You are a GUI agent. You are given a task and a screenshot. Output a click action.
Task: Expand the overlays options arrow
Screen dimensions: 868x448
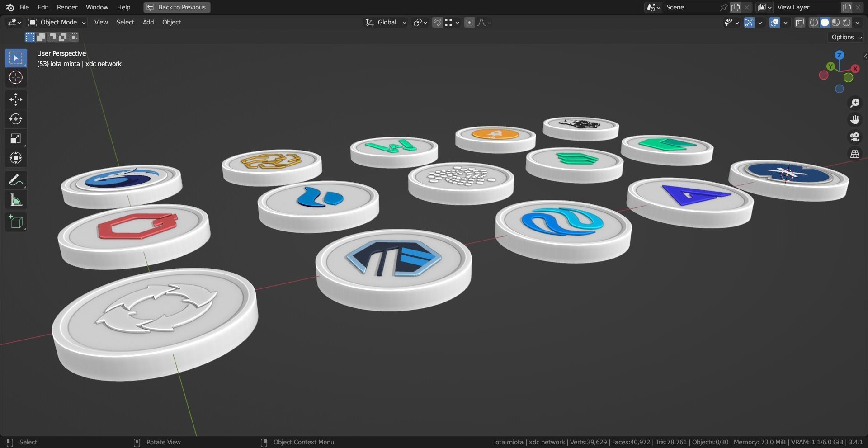click(x=786, y=22)
